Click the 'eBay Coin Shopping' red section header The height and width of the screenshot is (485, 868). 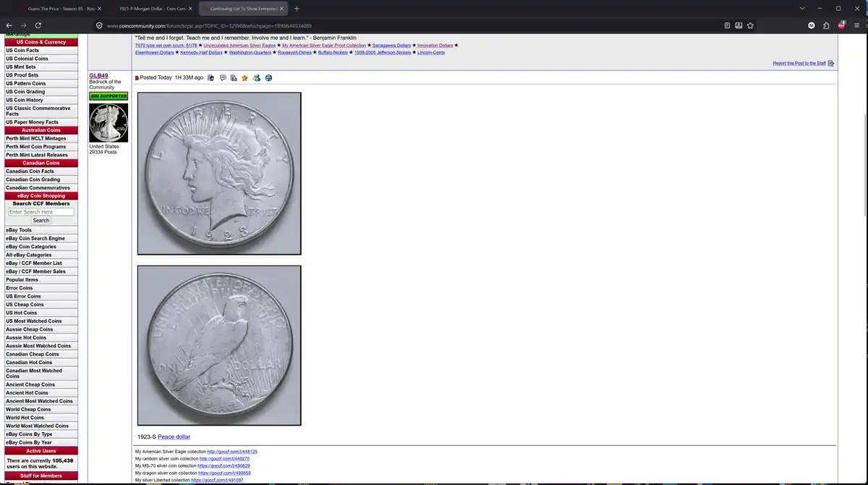pos(41,195)
